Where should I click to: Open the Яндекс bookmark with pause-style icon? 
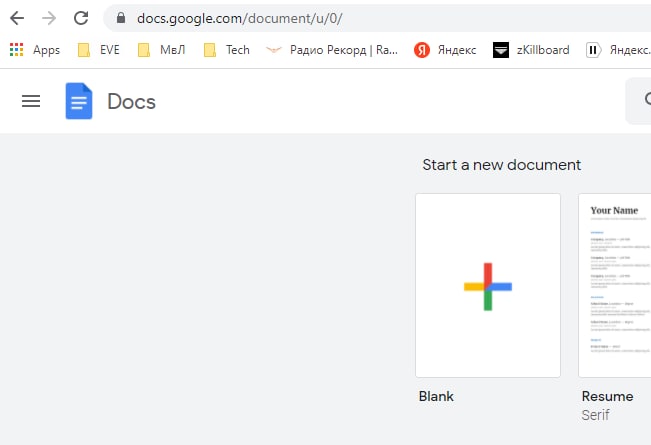point(618,50)
